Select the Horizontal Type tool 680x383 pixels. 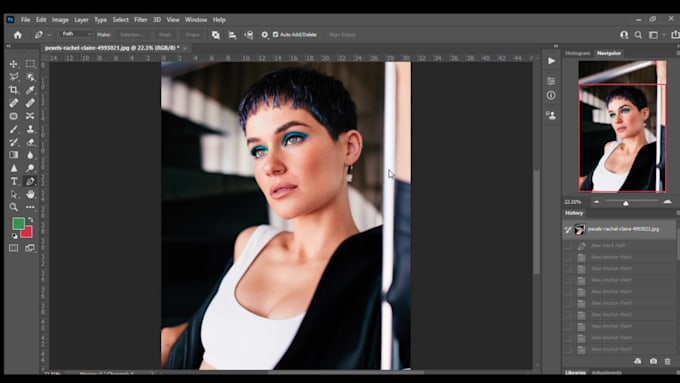click(x=14, y=181)
